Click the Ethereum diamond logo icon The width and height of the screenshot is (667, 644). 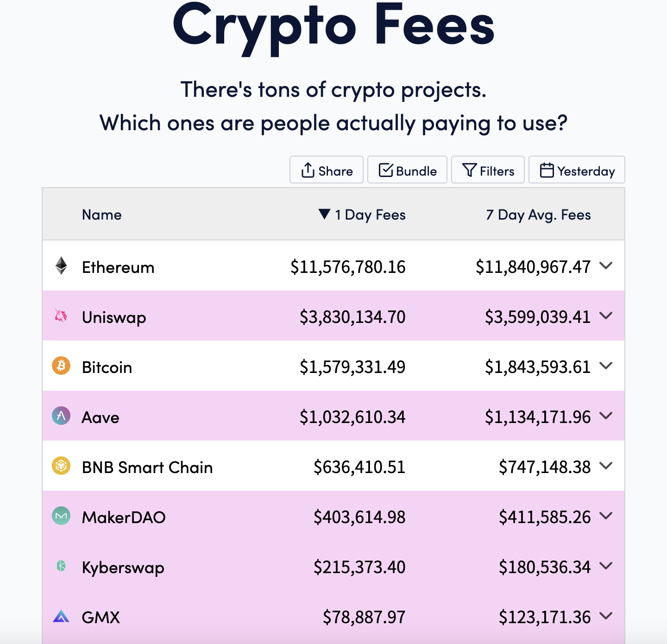(61, 266)
